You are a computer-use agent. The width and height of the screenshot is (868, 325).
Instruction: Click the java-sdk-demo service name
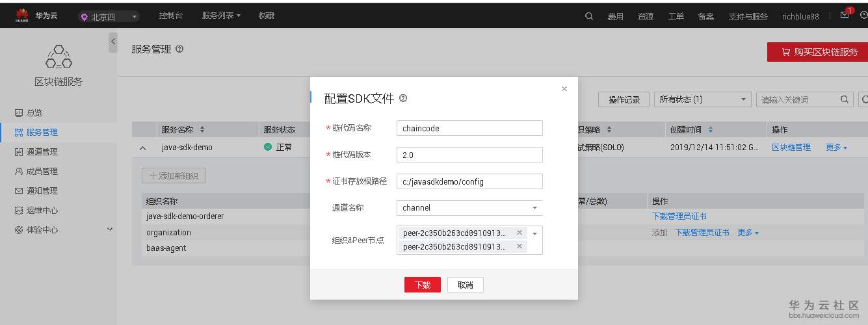[x=187, y=148]
